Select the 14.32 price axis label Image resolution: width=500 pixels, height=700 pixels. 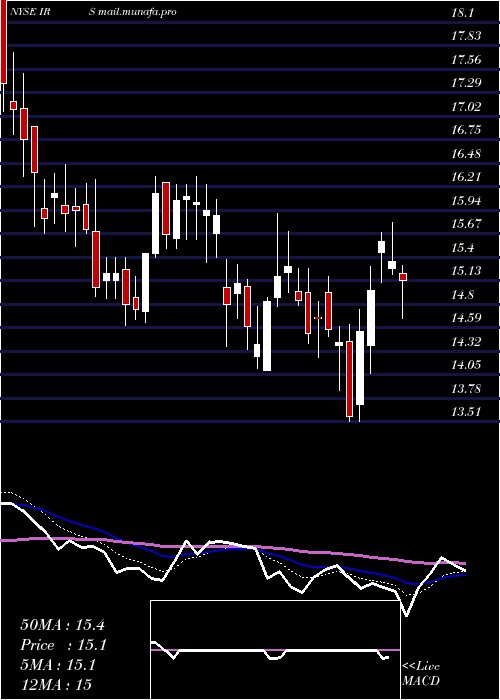466,342
